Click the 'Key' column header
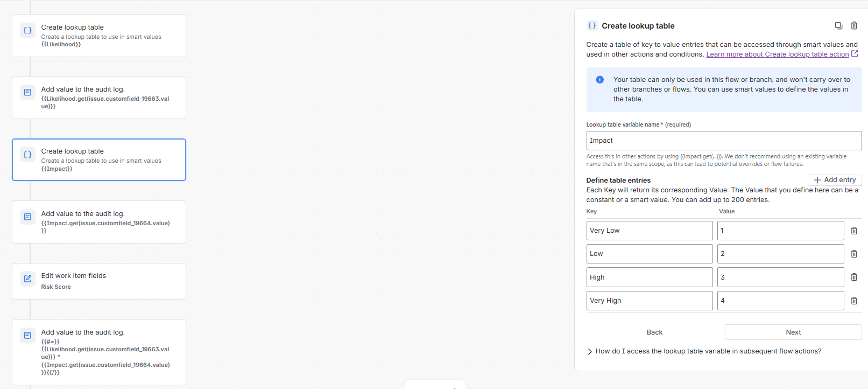 coord(591,212)
